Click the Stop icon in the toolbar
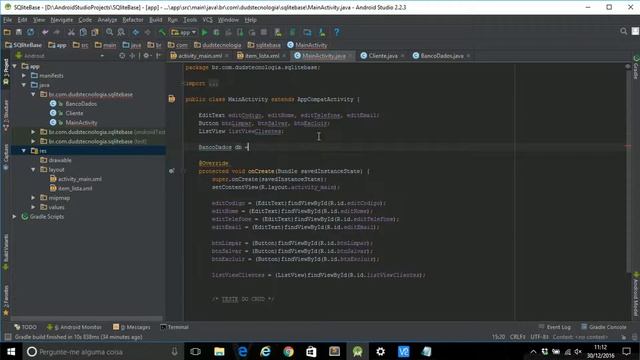The width and height of the screenshot is (640, 360). point(264,32)
